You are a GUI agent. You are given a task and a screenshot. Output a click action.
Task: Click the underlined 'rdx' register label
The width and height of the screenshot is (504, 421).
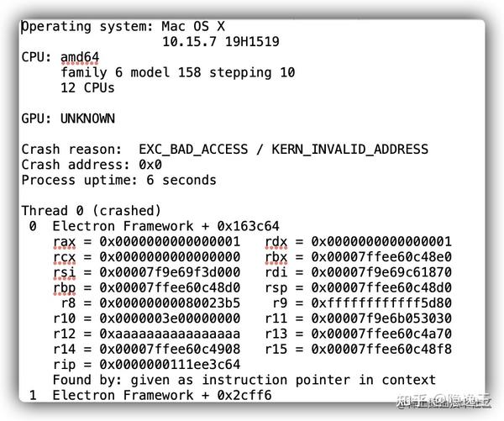coord(276,242)
